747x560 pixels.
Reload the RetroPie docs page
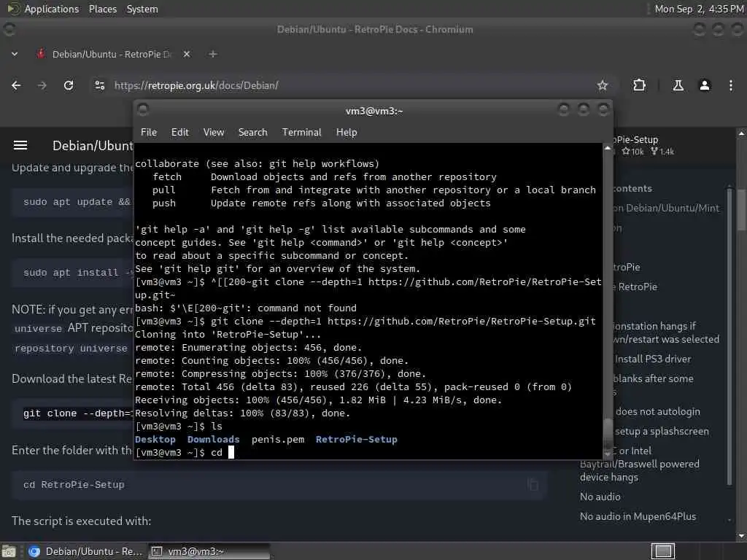click(69, 85)
